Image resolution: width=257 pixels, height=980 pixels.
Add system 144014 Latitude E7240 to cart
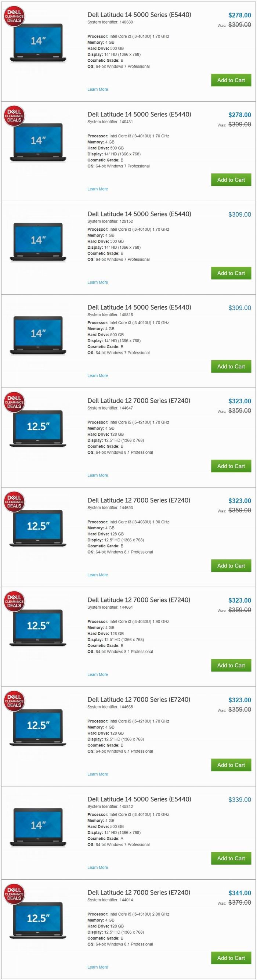click(231, 958)
